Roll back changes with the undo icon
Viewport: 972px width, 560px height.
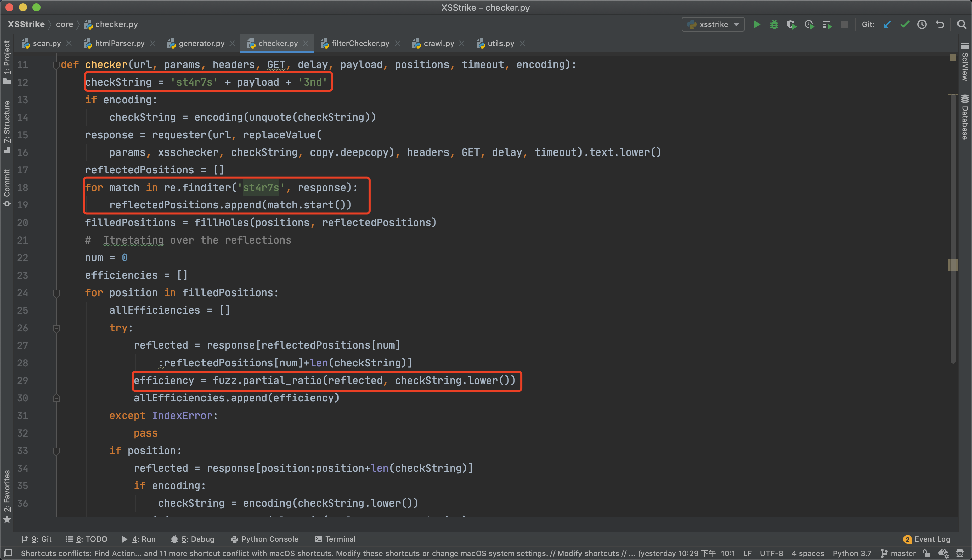(940, 25)
